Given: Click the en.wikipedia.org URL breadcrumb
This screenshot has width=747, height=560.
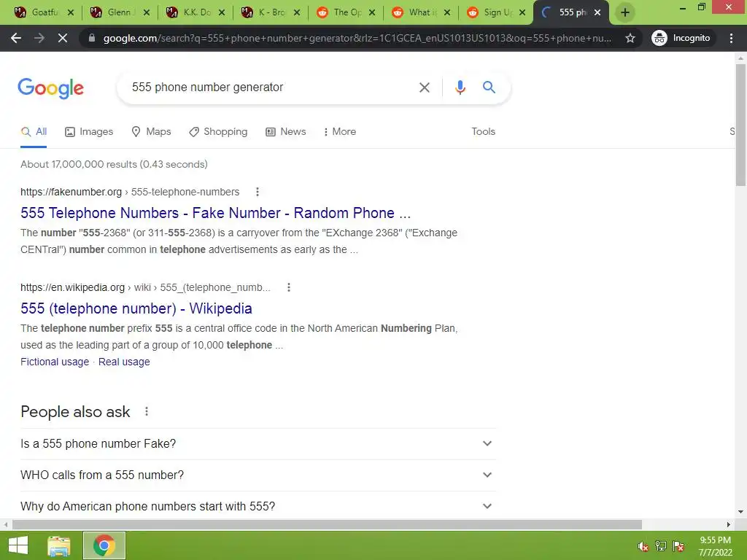Looking at the screenshot, I should tap(145, 287).
